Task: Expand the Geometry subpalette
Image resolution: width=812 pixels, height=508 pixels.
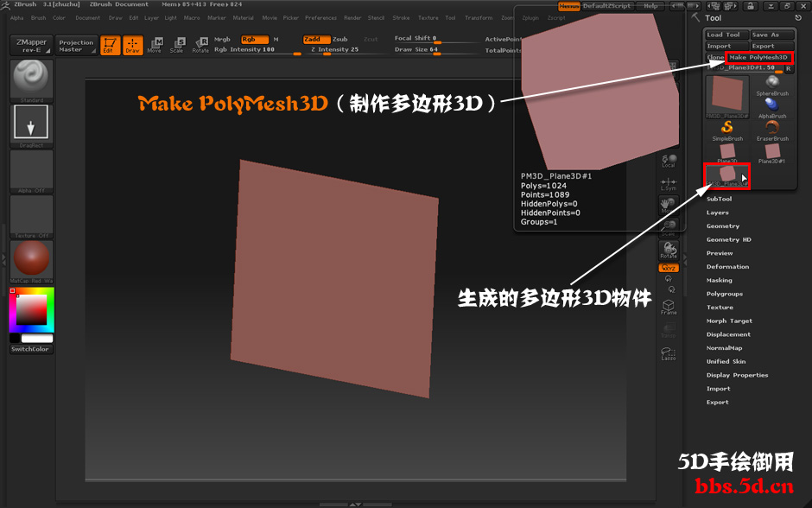Action: 723,226
